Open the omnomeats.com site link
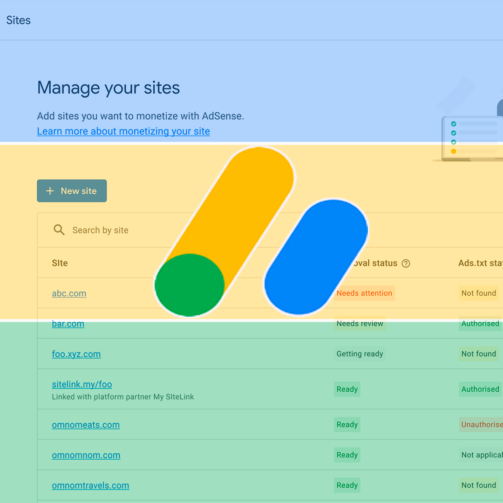Screen dimensions: 503x503 (86, 425)
